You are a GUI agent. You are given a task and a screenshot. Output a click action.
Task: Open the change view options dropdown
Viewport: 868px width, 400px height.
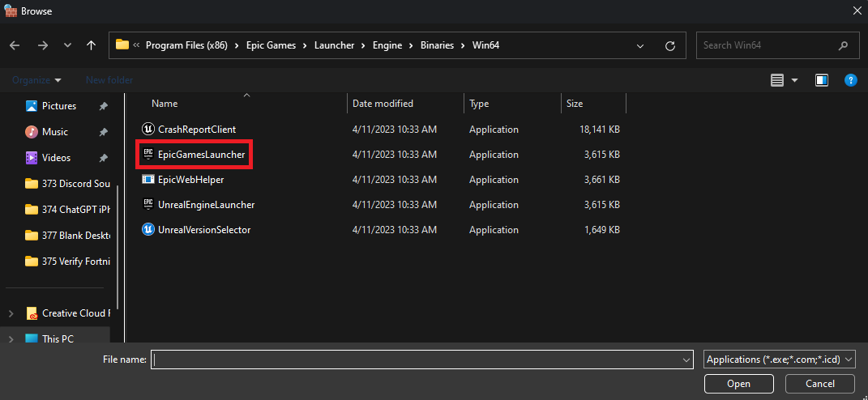pyautogui.click(x=794, y=80)
